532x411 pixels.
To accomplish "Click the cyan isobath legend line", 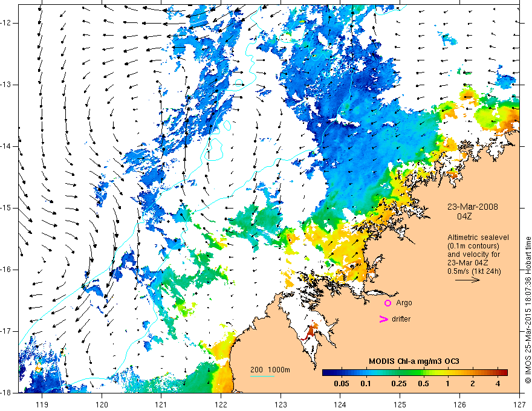I will click(262, 376).
